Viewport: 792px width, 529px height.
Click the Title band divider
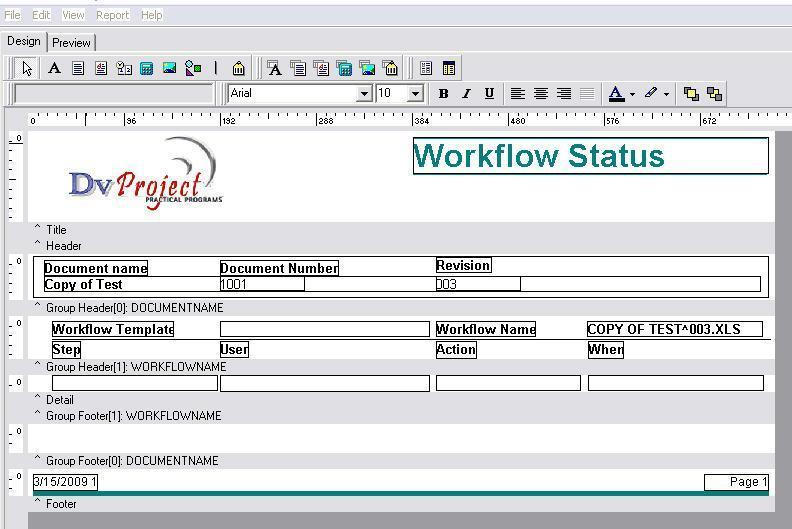coord(402,230)
